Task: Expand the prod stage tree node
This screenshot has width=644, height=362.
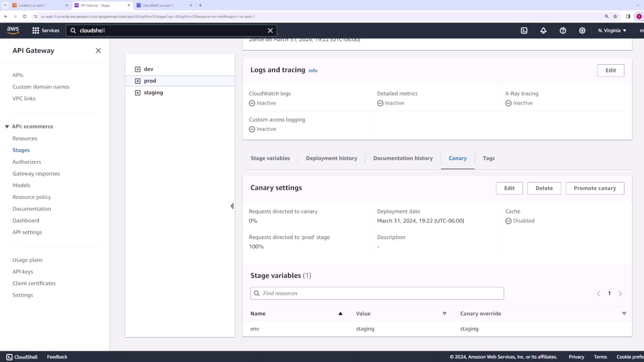Action: click(x=138, y=81)
